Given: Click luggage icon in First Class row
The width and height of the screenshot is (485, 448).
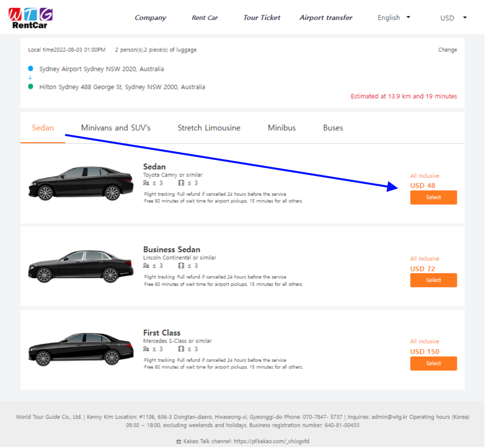Looking at the screenshot, I should pos(181,349).
